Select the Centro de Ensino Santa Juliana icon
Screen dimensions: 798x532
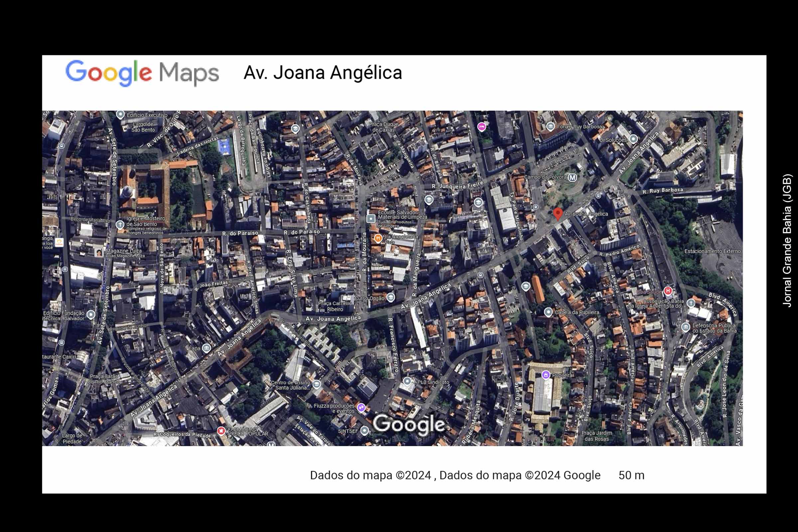click(x=317, y=384)
